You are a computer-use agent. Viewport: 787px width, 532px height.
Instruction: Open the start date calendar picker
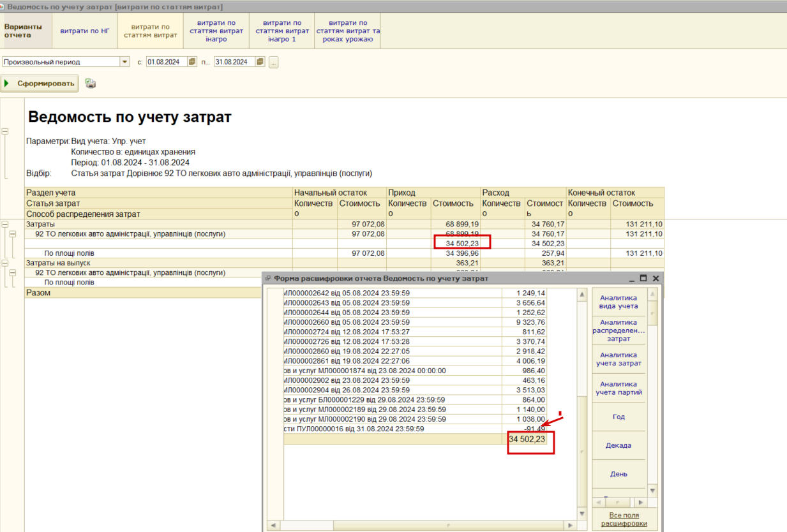(193, 62)
